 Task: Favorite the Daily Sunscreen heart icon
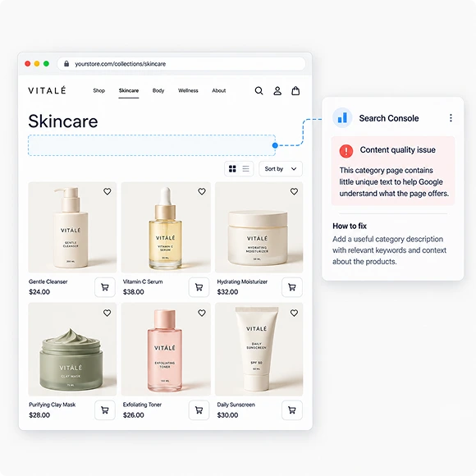(x=294, y=313)
